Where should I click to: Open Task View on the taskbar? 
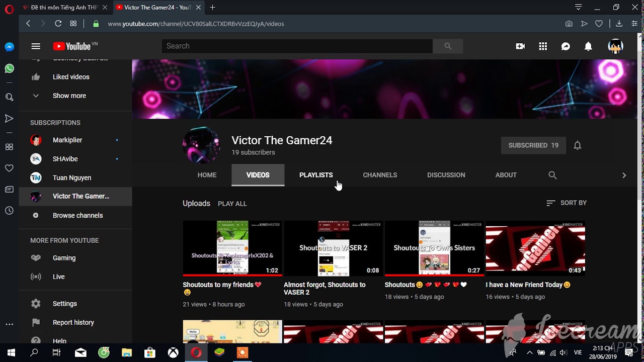57,352
